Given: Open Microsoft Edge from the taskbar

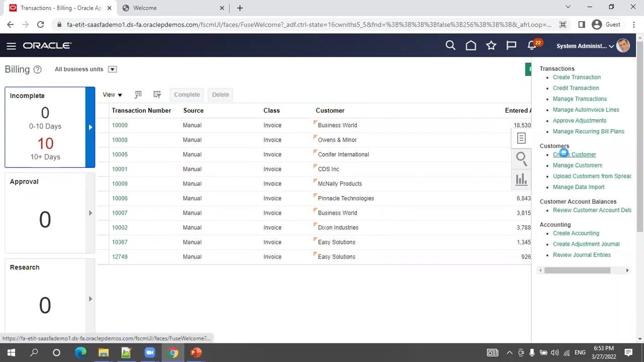Looking at the screenshot, I should click(80, 352).
